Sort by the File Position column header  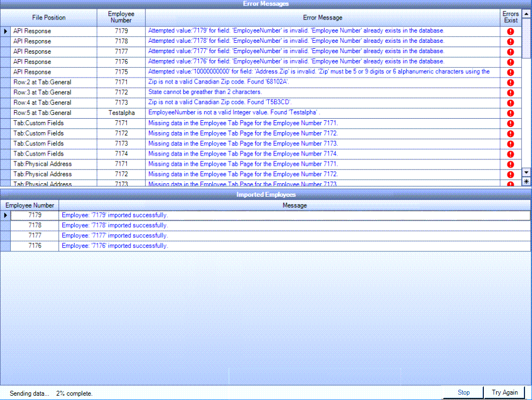click(49, 17)
